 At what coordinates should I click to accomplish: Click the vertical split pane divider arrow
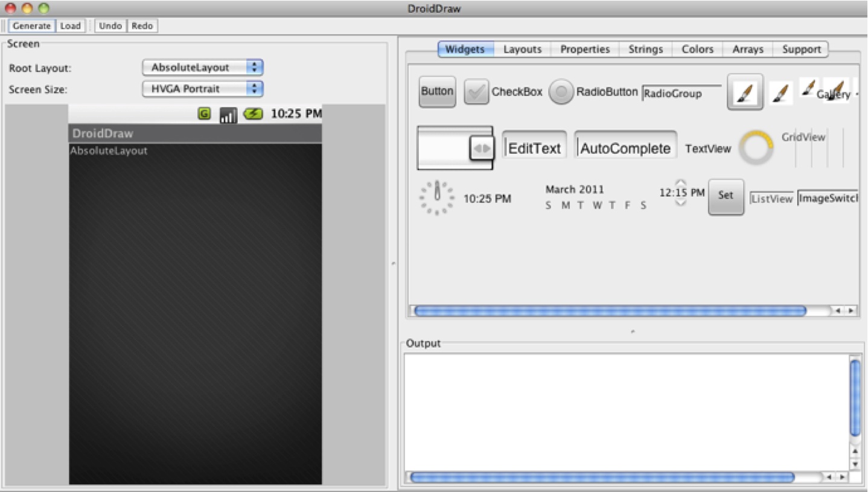coord(394,263)
